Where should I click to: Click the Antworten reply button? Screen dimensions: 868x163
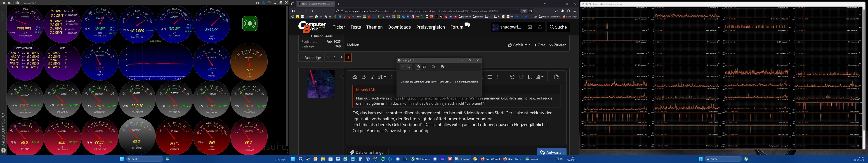coord(551,152)
